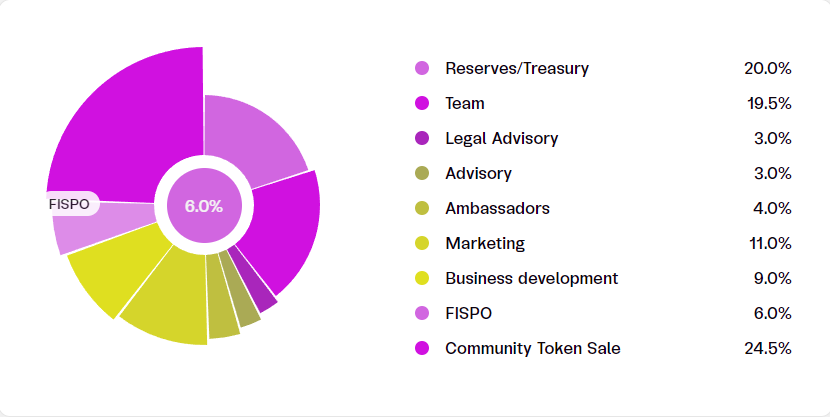The image size is (830, 417).
Task: Click the 20.0% Reserves/Treasury percentage value
Action: 768,69
